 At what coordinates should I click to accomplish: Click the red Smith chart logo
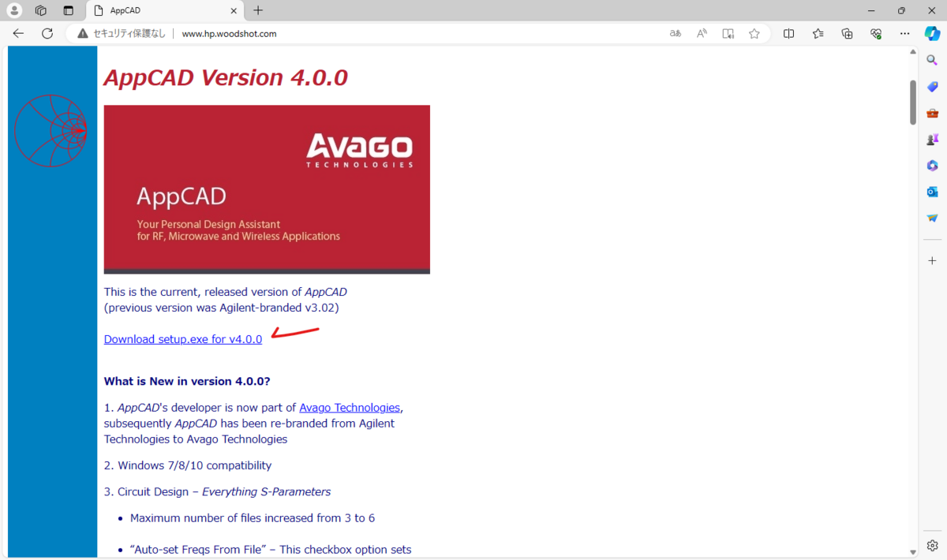tap(51, 131)
